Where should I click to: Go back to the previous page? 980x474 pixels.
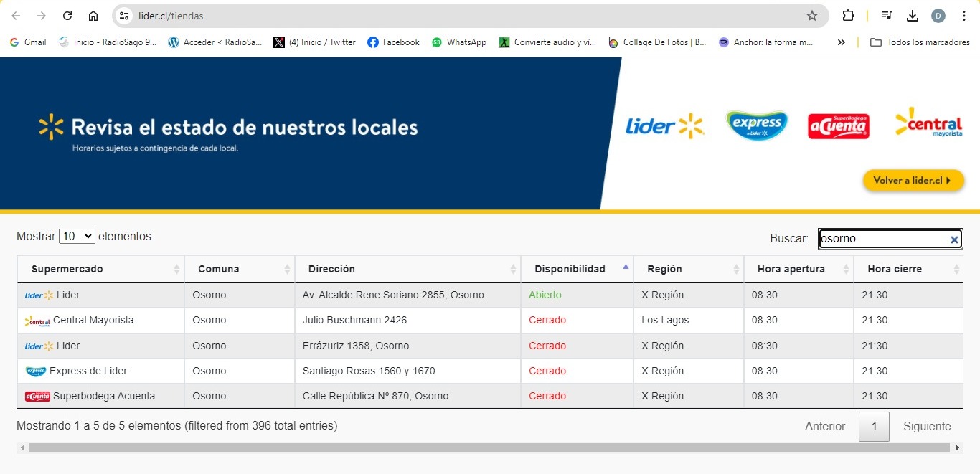(x=16, y=16)
